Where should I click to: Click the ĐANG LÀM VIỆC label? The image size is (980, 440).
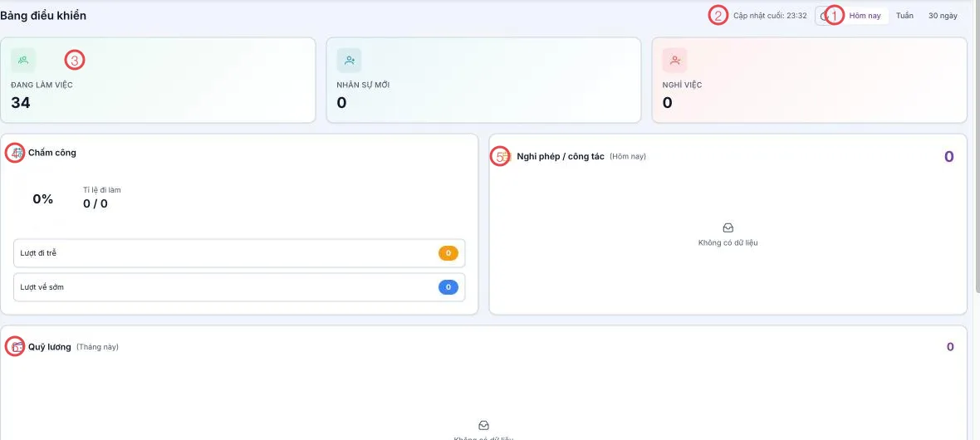[42, 85]
